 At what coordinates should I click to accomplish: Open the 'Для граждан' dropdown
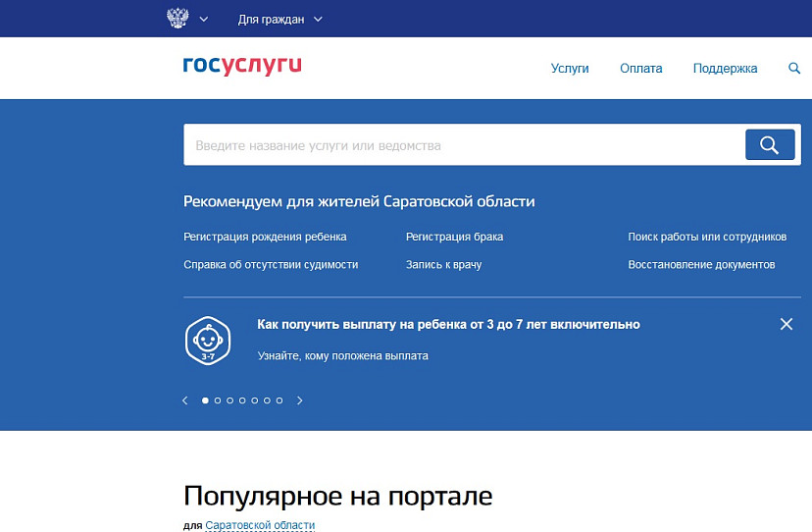(280, 20)
